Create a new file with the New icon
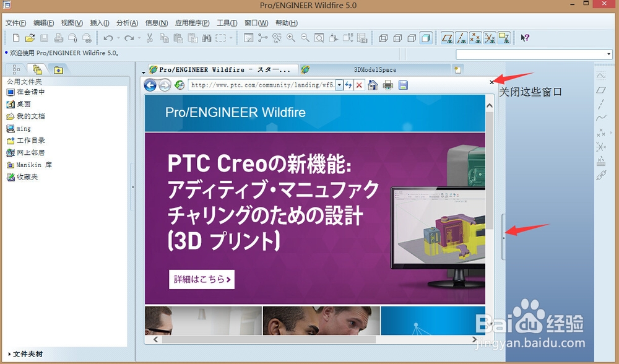This screenshot has height=364, width=619. [16, 38]
